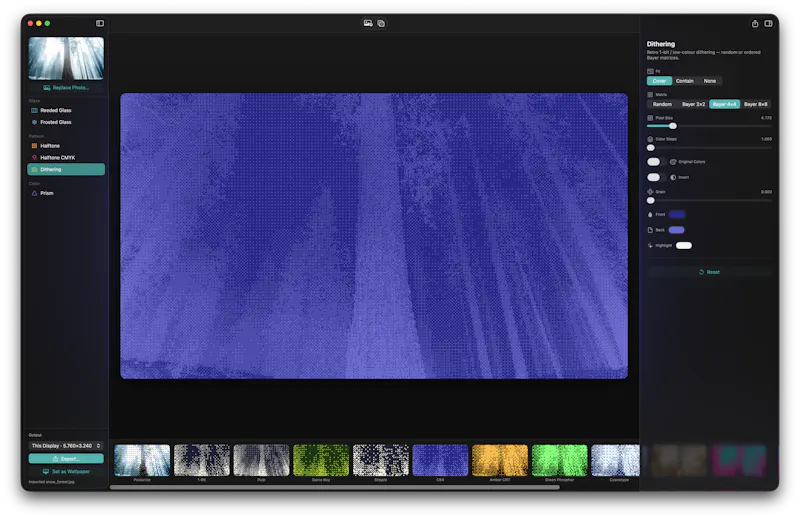Click the Prism triangle icon

(x=34, y=193)
